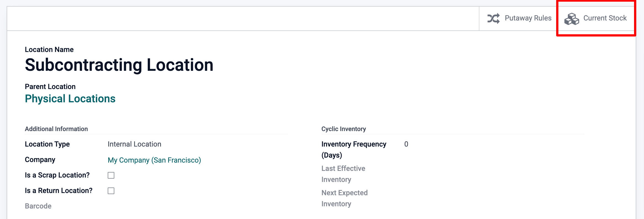Click the Location Name label
This screenshot has height=219, width=644.
(49, 49)
